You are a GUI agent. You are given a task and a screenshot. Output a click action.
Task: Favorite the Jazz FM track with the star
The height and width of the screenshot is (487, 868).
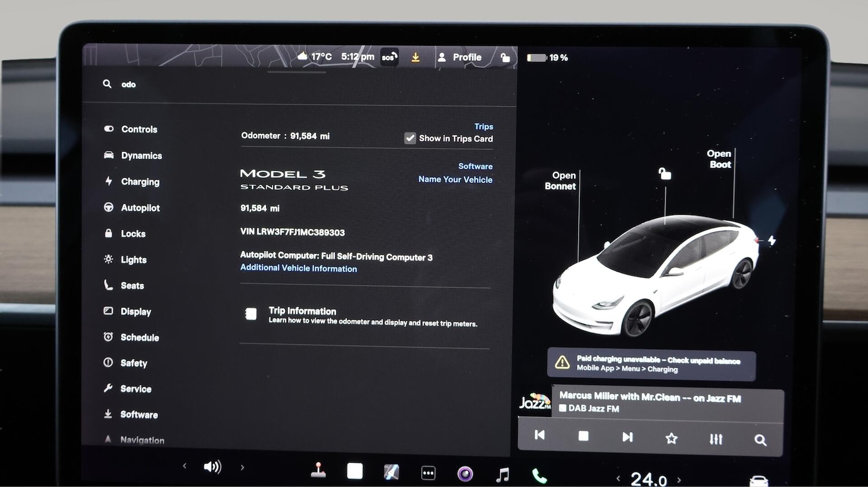(x=671, y=439)
